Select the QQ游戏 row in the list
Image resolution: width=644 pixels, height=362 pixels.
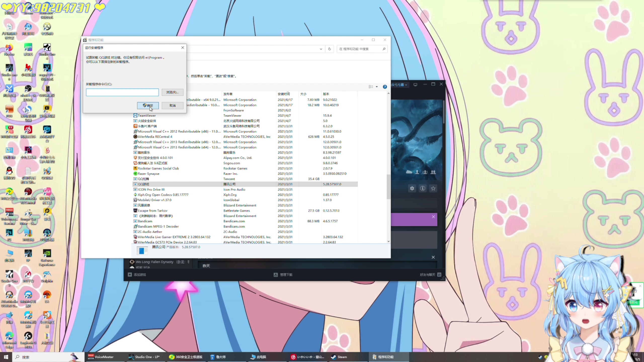point(245,184)
